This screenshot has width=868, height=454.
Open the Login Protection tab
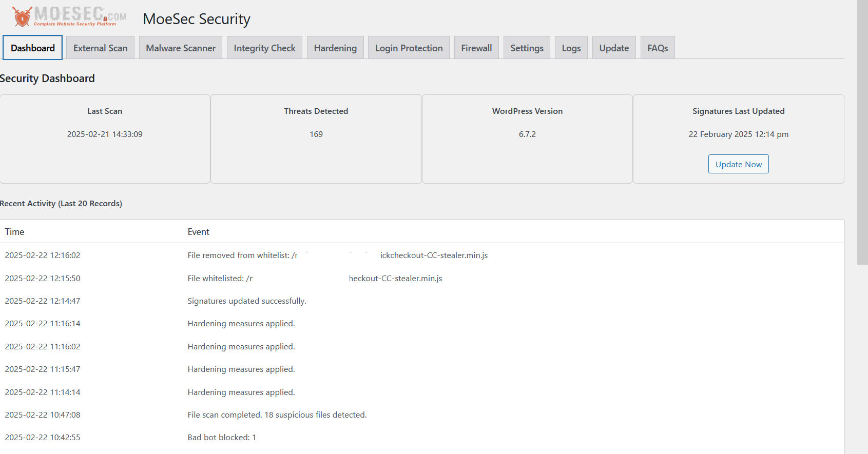pos(409,48)
